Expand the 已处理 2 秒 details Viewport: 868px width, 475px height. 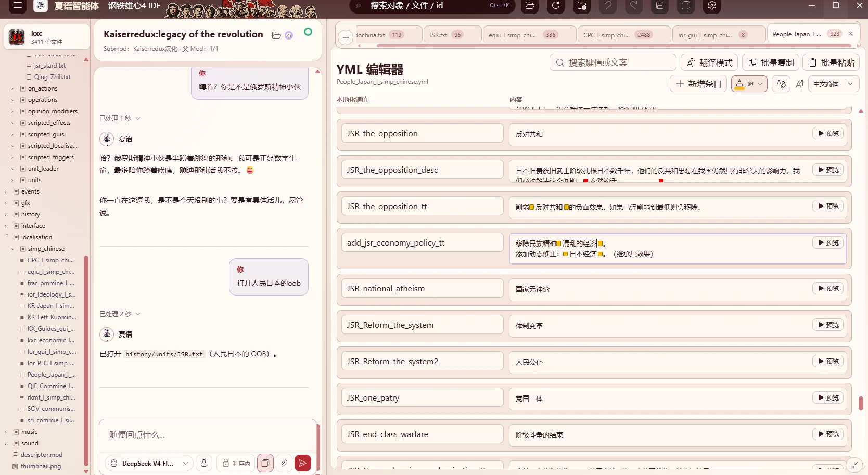[x=120, y=314]
